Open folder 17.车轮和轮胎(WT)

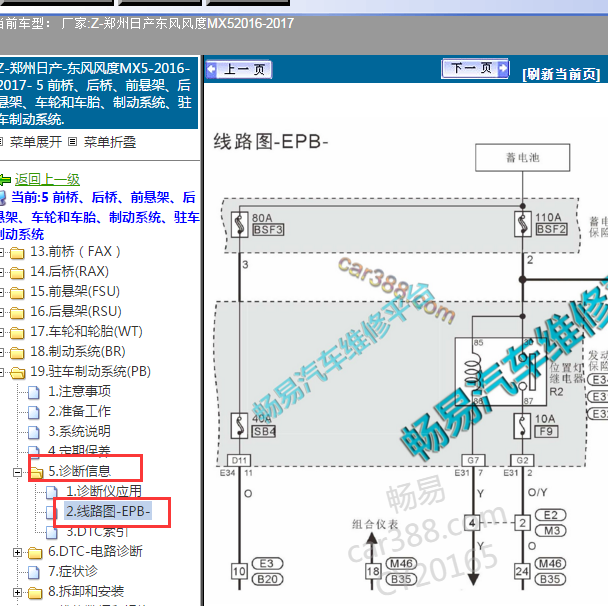click(86, 331)
